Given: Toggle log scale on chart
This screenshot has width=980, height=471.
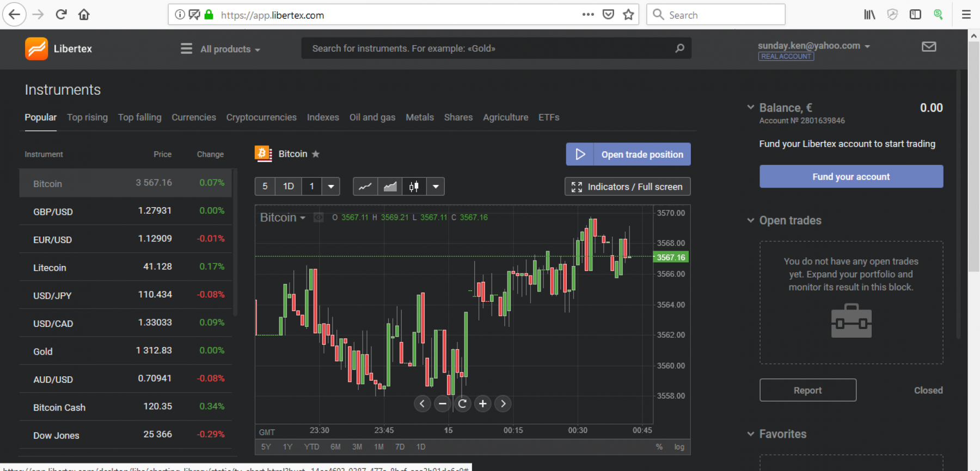Looking at the screenshot, I should (x=679, y=447).
